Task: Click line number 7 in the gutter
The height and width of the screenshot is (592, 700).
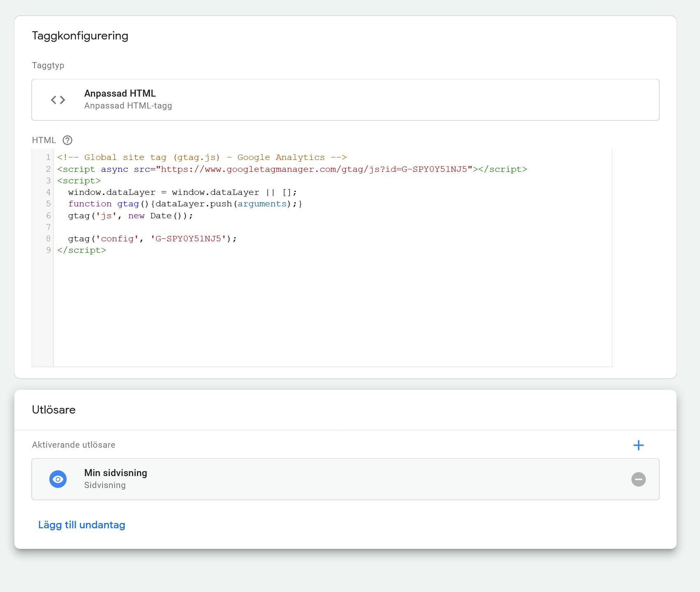Action: [48, 227]
